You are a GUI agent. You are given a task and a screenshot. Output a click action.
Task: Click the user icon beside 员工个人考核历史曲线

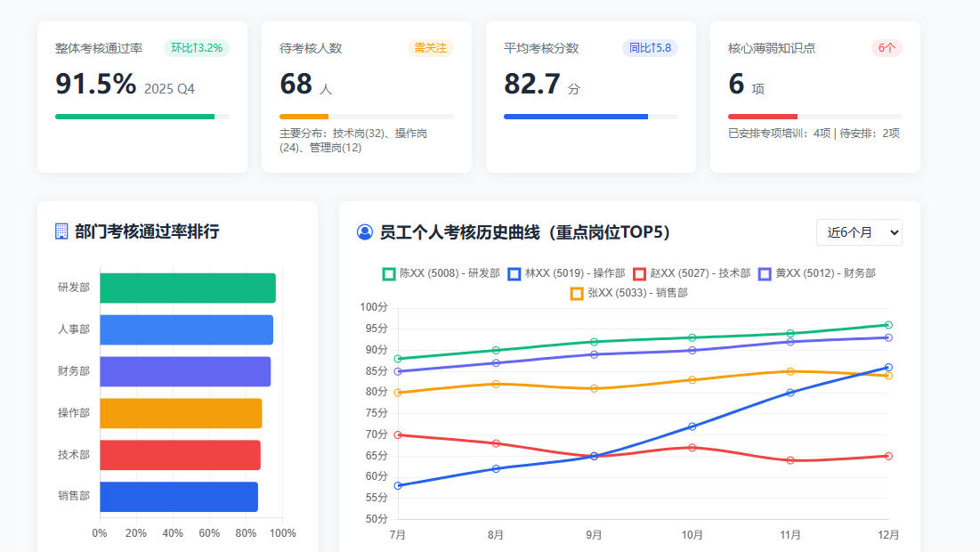coord(364,232)
